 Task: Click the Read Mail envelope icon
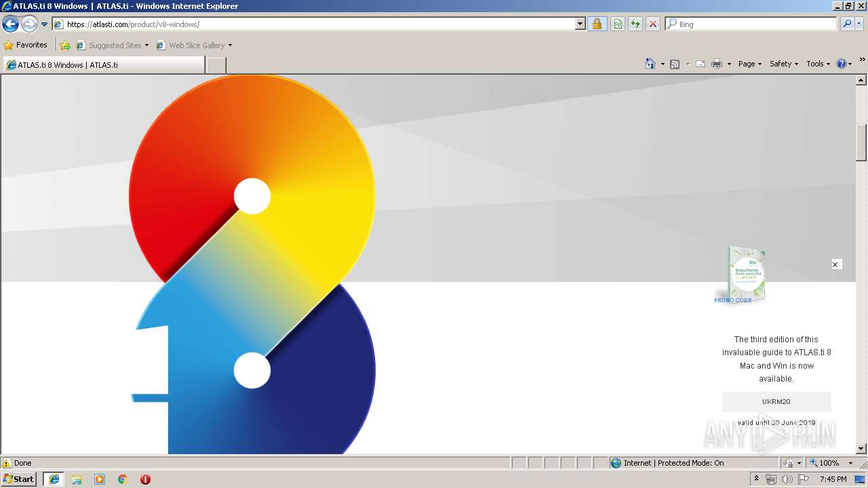(x=701, y=64)
